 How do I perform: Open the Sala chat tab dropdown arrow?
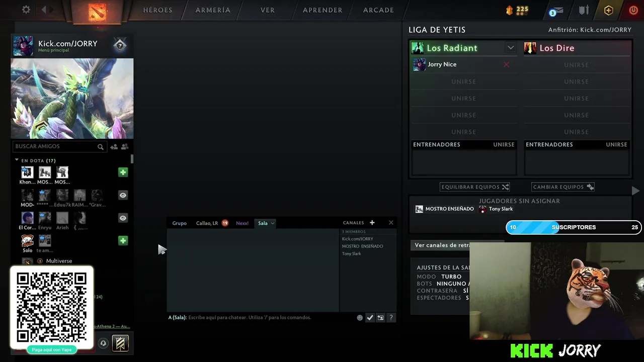(273, 223)
